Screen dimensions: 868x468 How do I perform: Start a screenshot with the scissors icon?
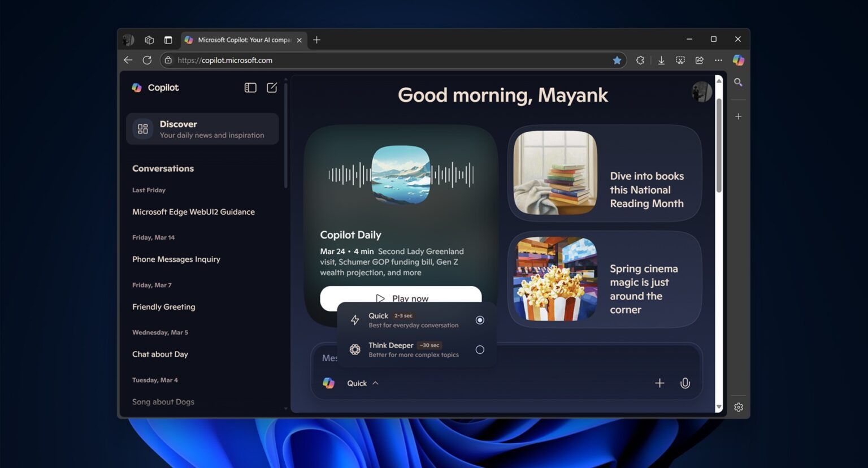pyautogui.click(x=680, y=60)
